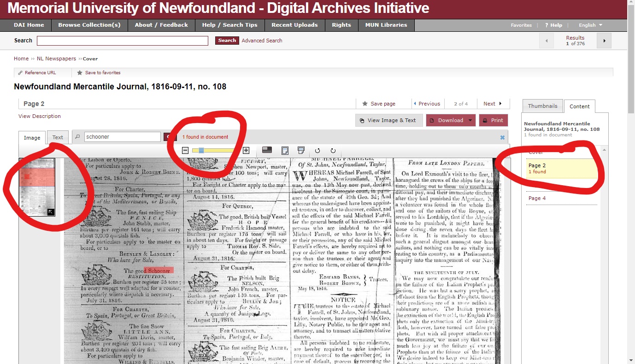Toggle the maximize/hide thumbnail navigator
The width and height of the screenshot is (635, 364).
pos(51,212)
